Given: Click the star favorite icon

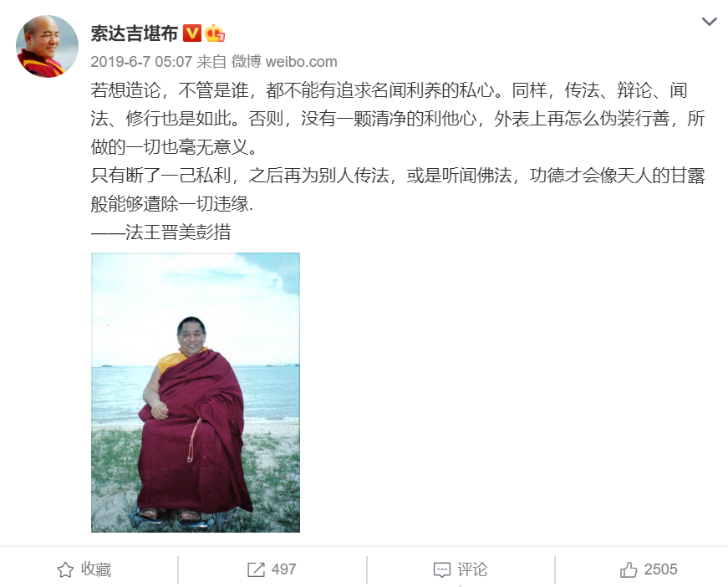Looking at the screenshot, I should click(65, 569).
